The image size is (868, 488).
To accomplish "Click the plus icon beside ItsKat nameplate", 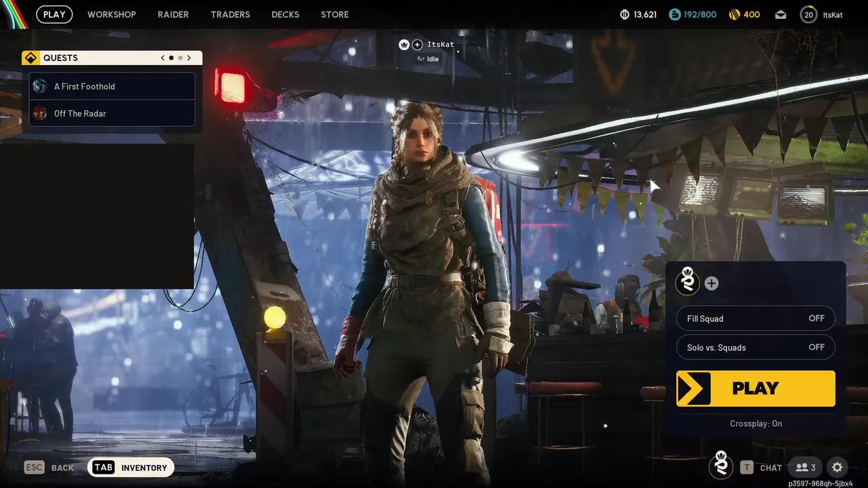I will coord(417,44).
